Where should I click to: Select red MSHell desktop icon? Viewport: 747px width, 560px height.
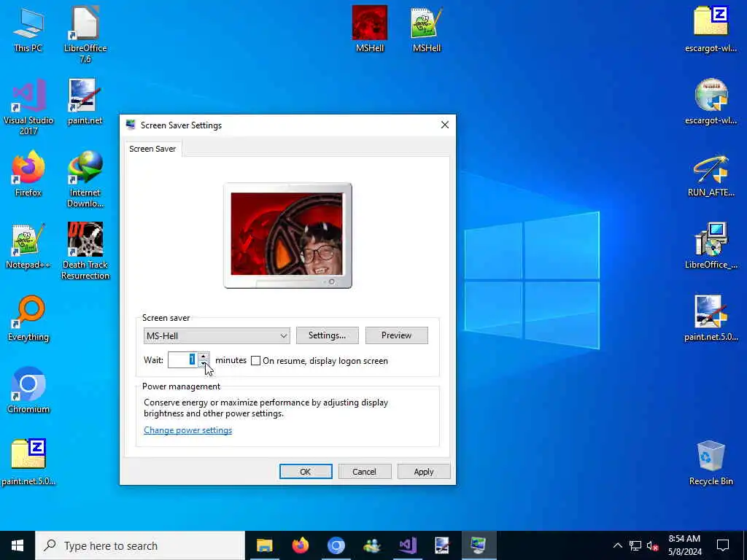click(370, 28)
